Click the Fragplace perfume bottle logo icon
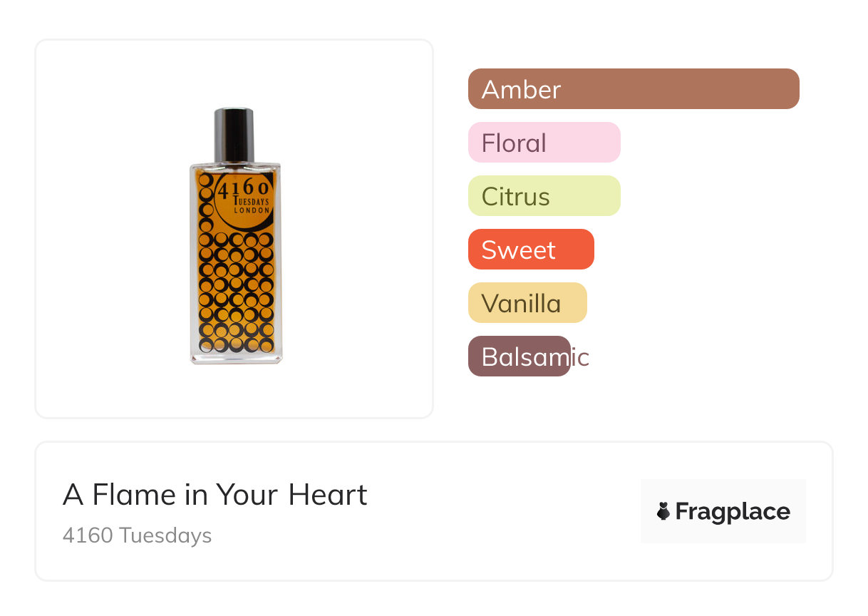This screenshot has width=868, height=616. (663, 511)
